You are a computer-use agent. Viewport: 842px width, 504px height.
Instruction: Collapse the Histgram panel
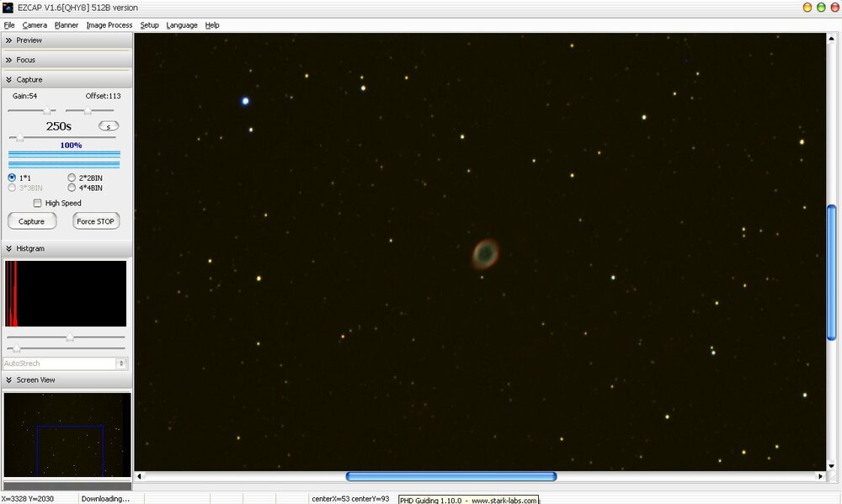click(x=30, y=248)
